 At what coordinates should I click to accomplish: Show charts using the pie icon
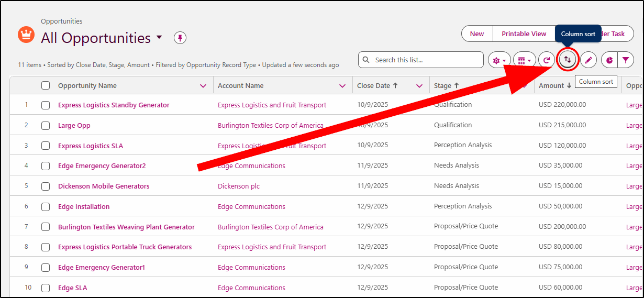tap(609, 60)
